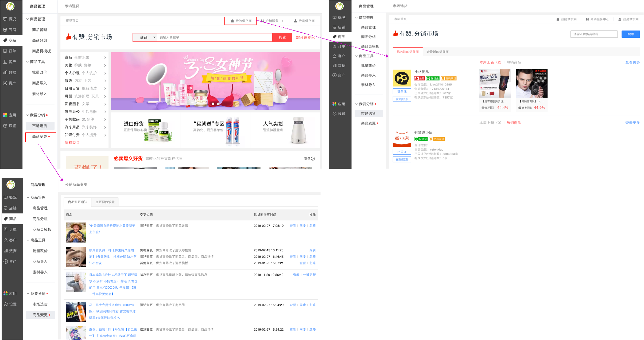Open the 人气尖货 promo tile
The image size is (644, 340).
(x=285, y=130)
